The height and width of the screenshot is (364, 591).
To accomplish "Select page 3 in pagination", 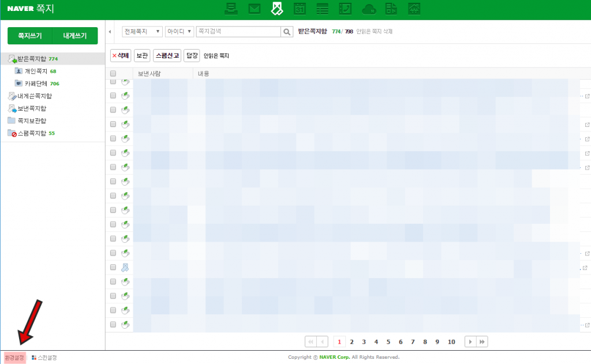I will point(364,342).
